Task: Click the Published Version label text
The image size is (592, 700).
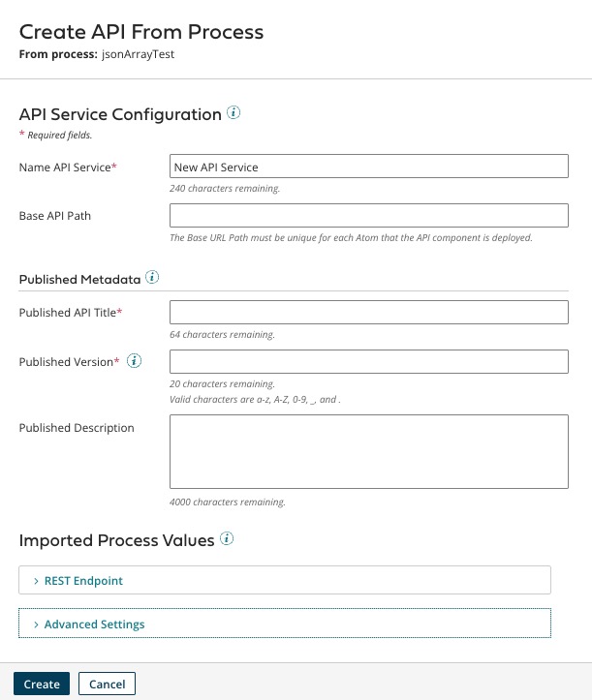Action: click(69, 361)
